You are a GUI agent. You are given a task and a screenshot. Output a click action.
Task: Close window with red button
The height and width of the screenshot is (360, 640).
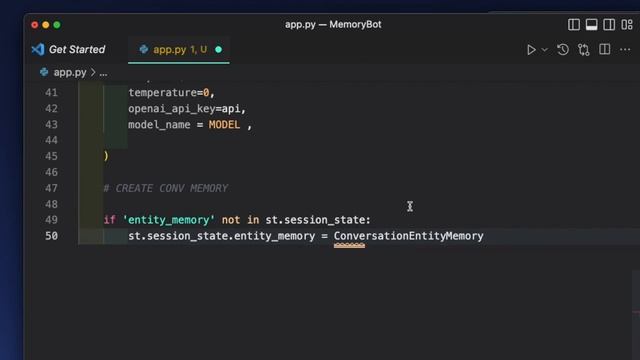pyautogui.click(x=35, y=25)
